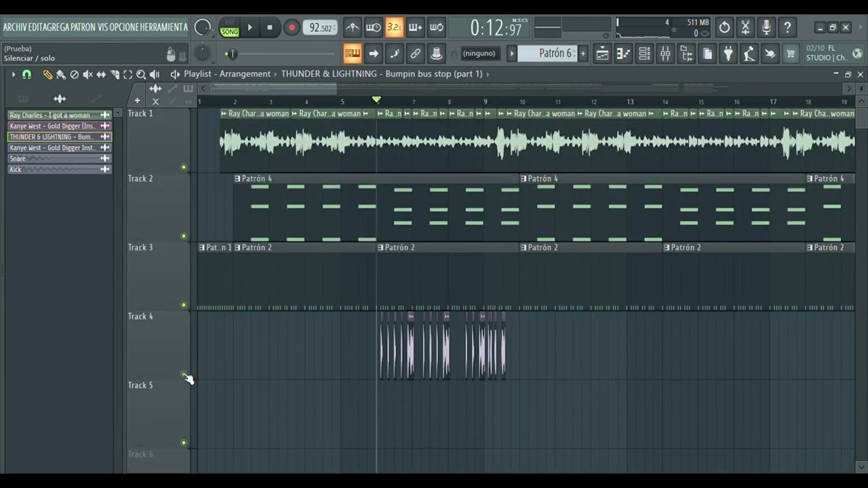Toggle the playlist snap magnet
The height and width of the screenshot is (488, 868).
26,75
